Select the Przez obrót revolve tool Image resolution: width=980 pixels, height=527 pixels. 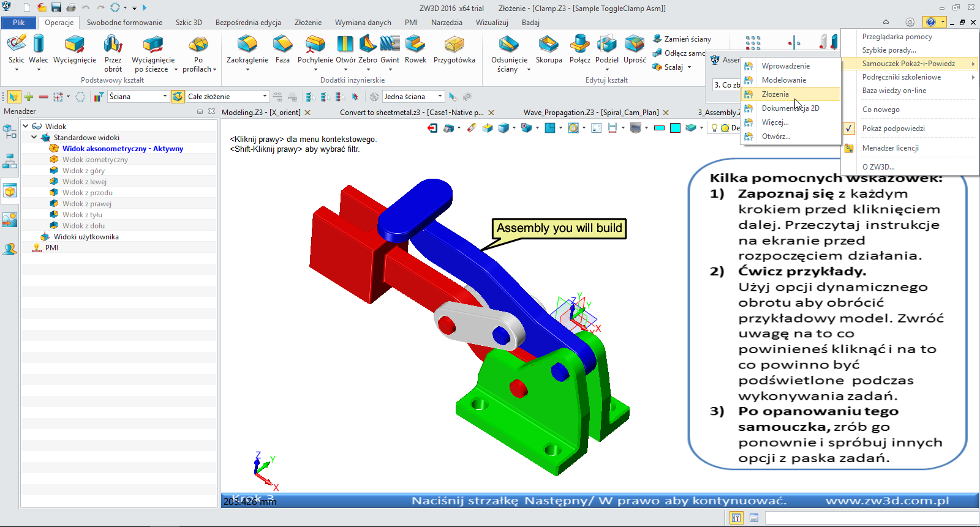tap(113, 53)
